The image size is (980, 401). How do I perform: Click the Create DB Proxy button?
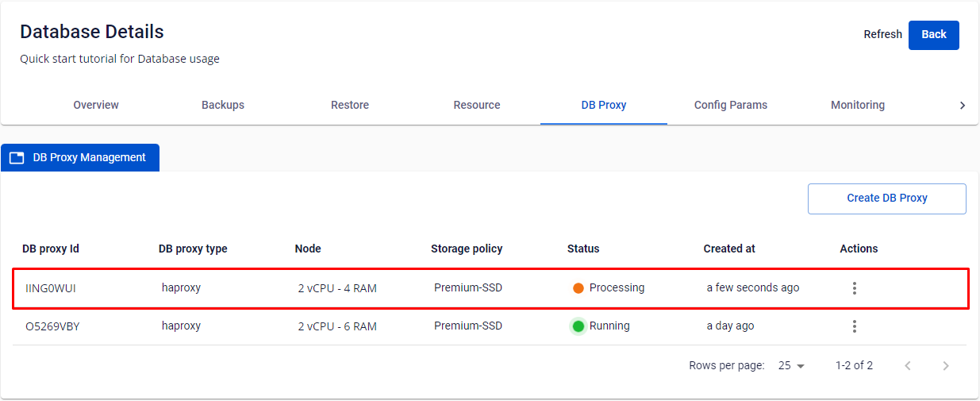[886, 199]
